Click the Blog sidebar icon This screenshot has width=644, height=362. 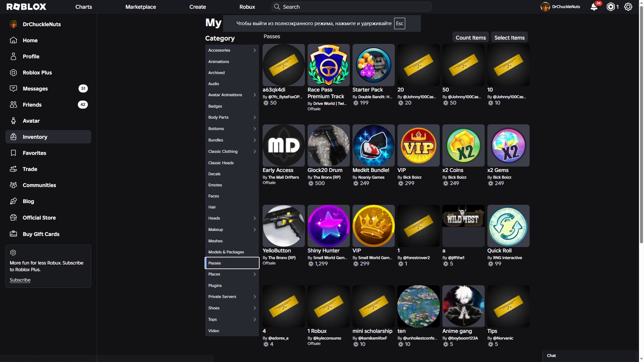13,201
